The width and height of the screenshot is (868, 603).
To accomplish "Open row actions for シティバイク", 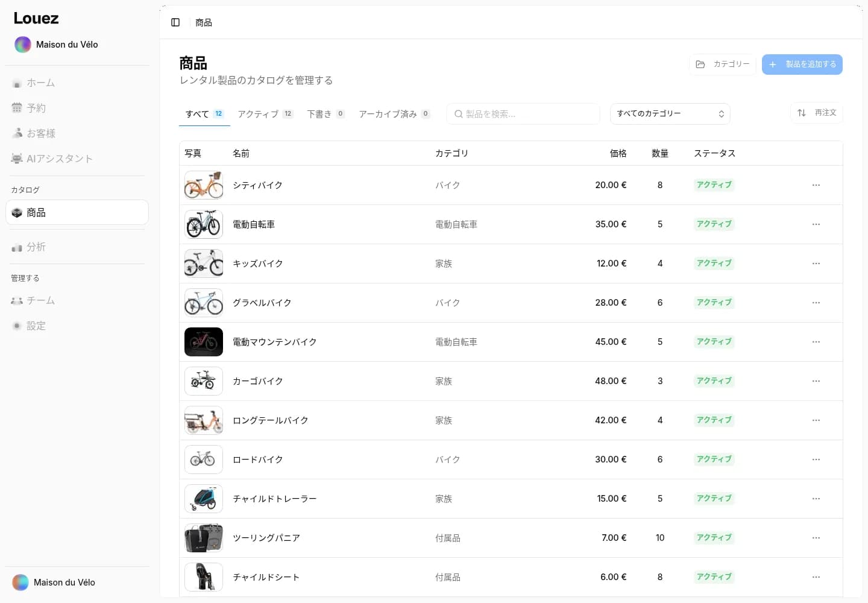I will click(x=816, y=185).
